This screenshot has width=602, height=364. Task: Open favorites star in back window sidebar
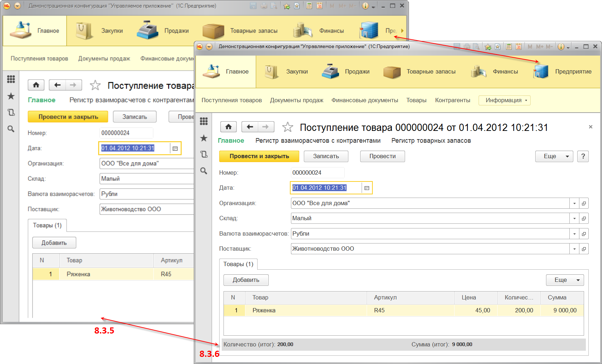coord(11,96)
